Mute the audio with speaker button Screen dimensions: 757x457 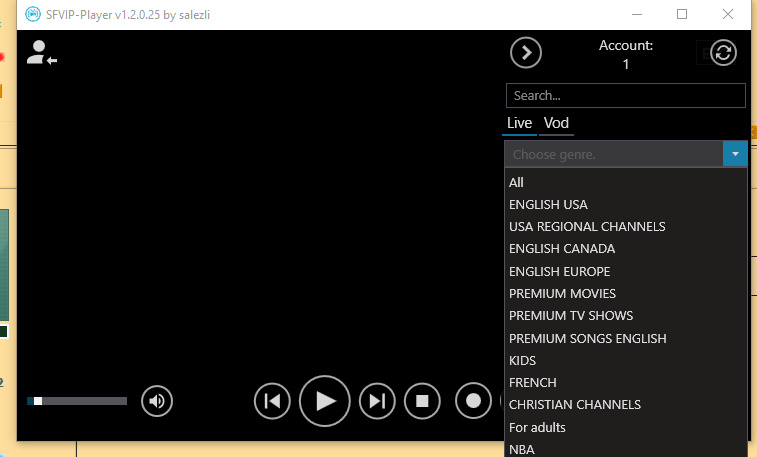(157, 401)
